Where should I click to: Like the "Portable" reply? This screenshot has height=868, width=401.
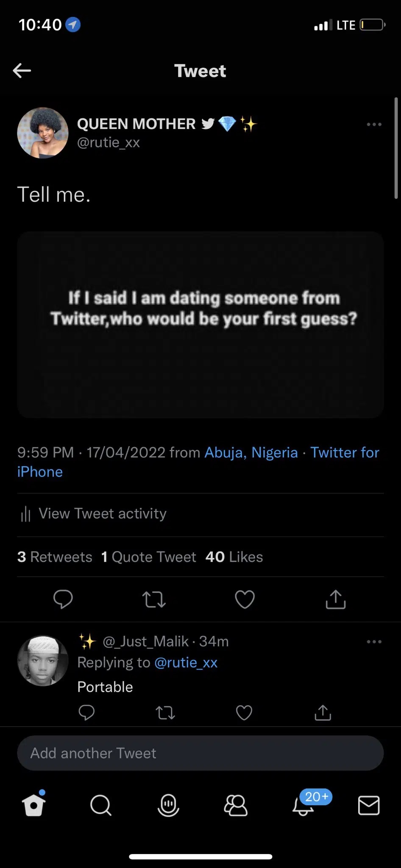click(244, 713)
